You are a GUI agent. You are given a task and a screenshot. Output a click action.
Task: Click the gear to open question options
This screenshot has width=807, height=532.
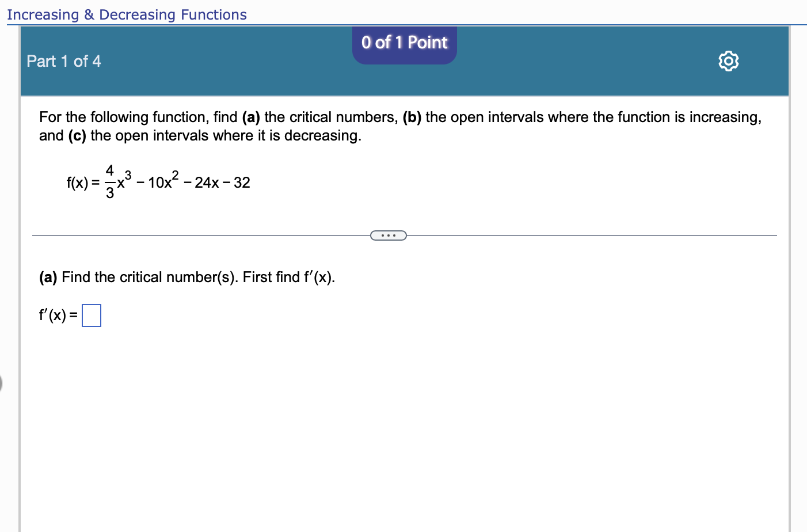click(x=729, y=61)
